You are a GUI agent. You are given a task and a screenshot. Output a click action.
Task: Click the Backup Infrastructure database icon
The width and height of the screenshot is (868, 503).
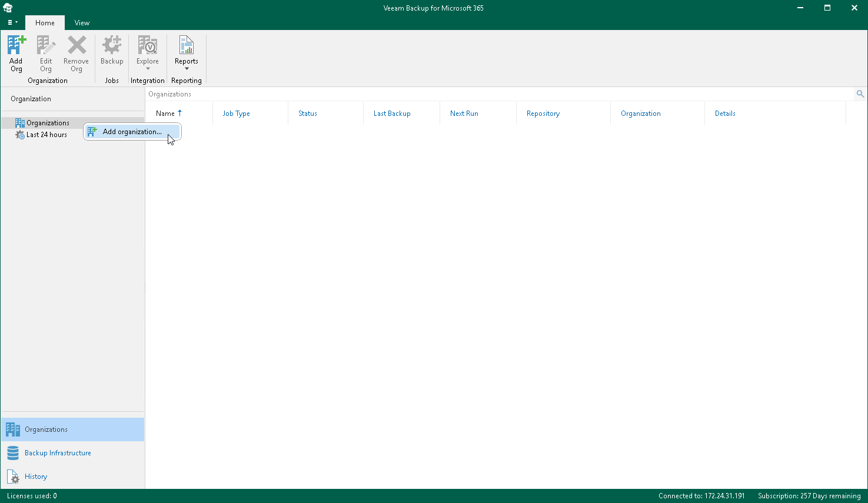13,453
